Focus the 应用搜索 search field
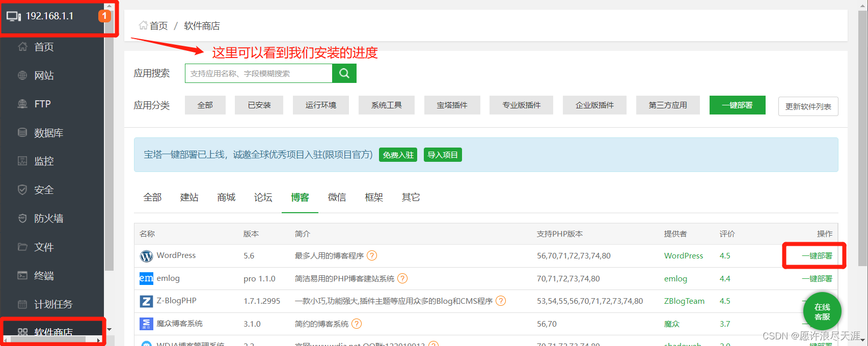Screen dimensions: 868x346 click(259, 73)
